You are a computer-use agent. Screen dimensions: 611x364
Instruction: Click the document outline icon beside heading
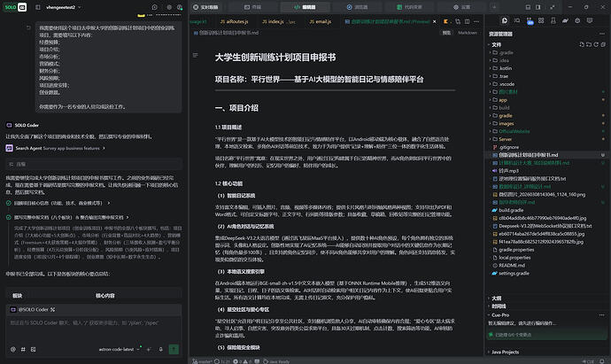195,55
